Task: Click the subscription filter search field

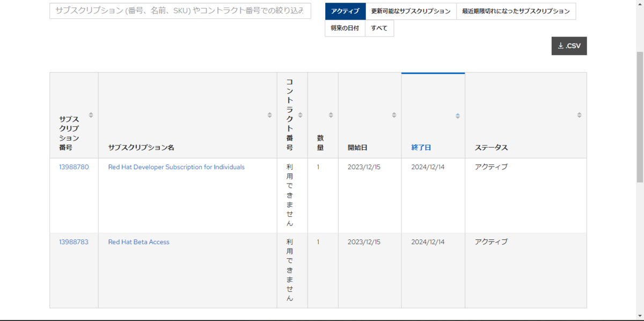Action: click(x=180, y=11)
